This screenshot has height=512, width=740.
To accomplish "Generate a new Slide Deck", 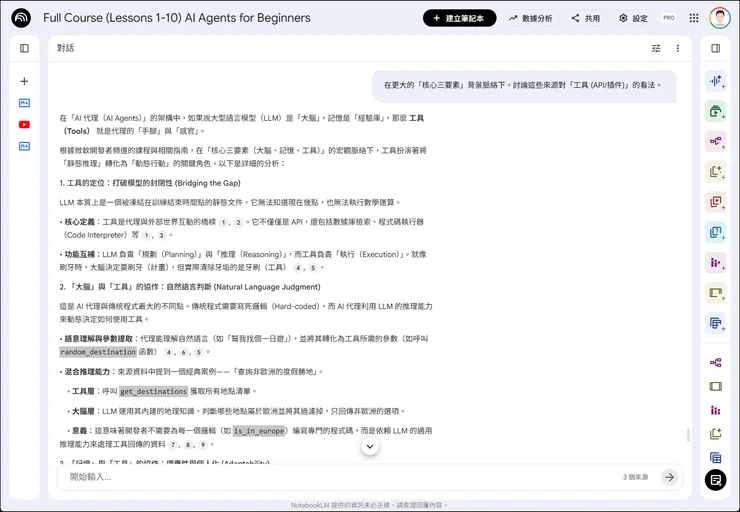I will click(x=716, y=293).
